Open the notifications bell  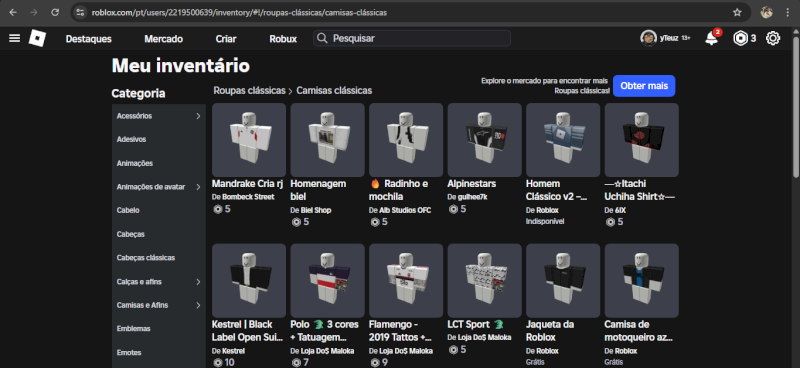[x=711, y=38]
